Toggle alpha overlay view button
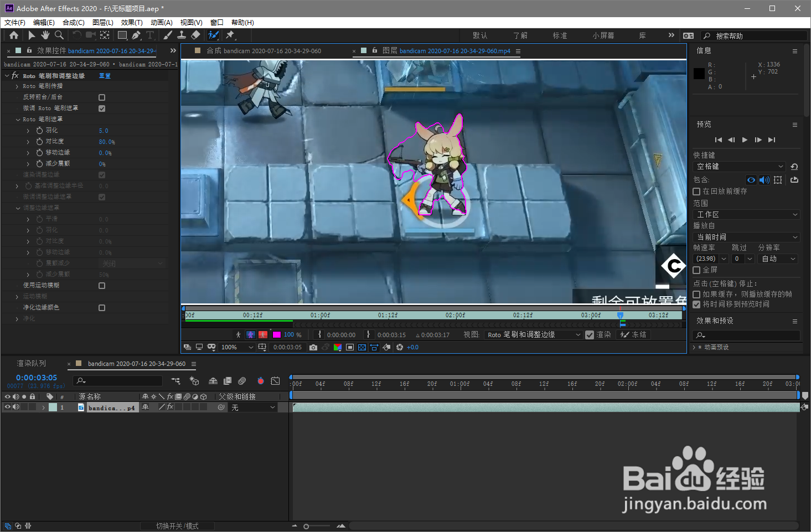The height and width of the screenshot is (532, 811). point(263,334)
